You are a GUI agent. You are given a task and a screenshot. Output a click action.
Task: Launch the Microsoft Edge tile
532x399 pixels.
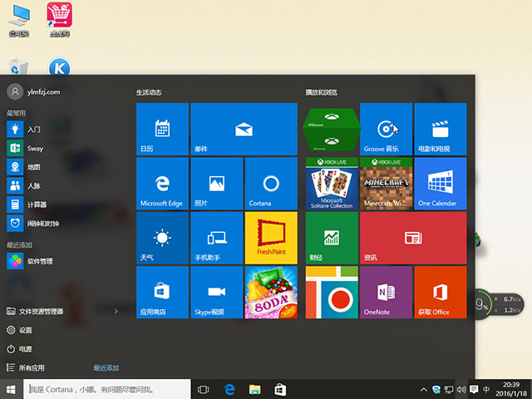click(x=162, y=183)
